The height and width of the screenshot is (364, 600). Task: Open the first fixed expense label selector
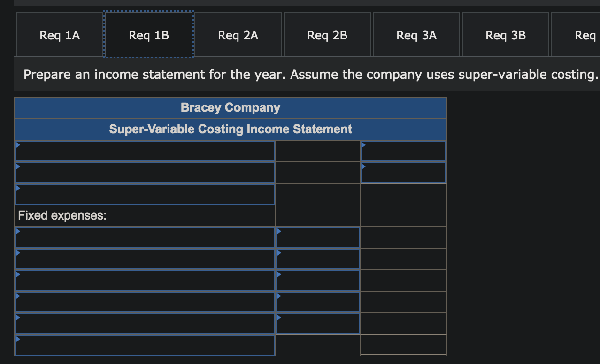[x=146, y=237]
